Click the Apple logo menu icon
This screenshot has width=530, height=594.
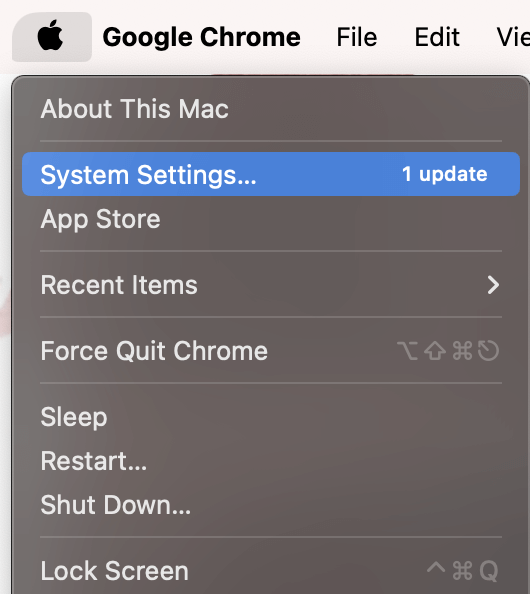51,37
